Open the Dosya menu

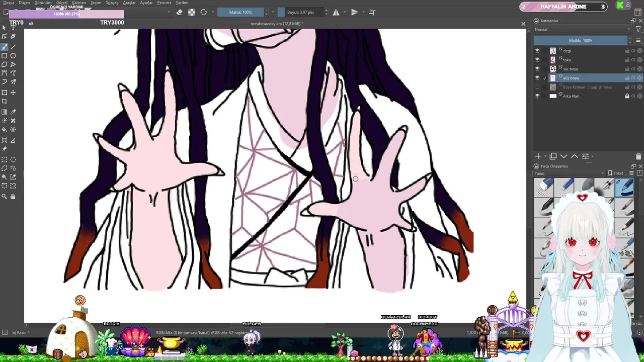point(9,3)
